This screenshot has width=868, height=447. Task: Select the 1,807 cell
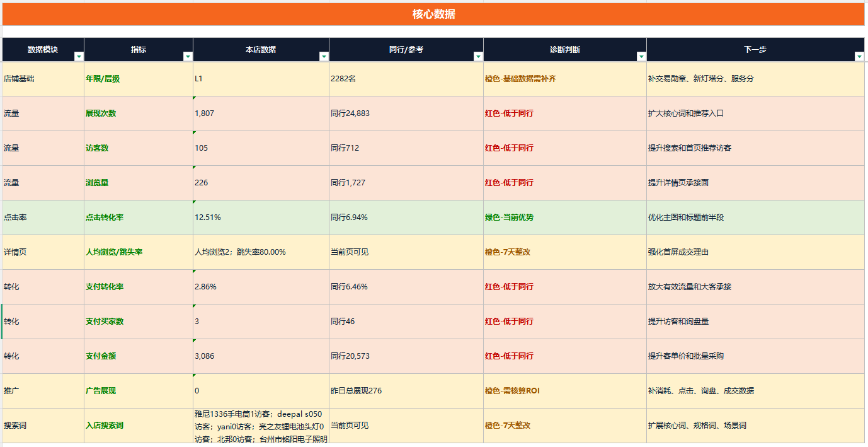(261, 114)
